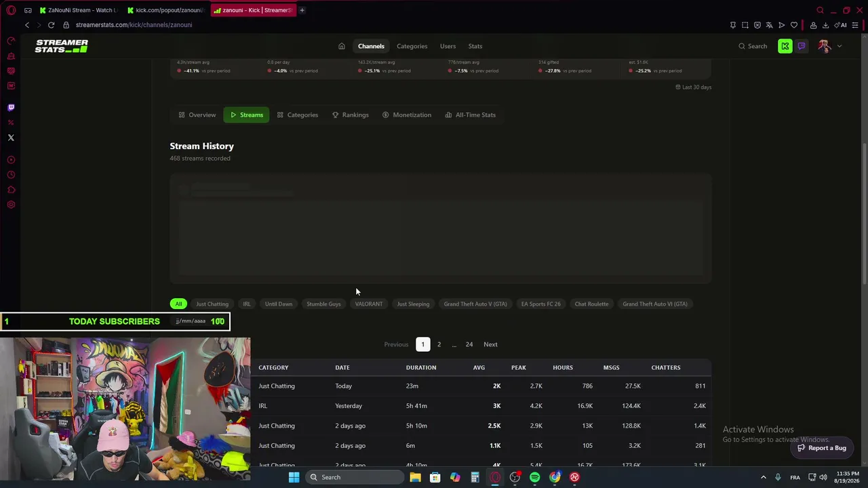Switch to the All-Time Stats tab
The width and height of the screenshot is (868, 488).
click(470, 115)
